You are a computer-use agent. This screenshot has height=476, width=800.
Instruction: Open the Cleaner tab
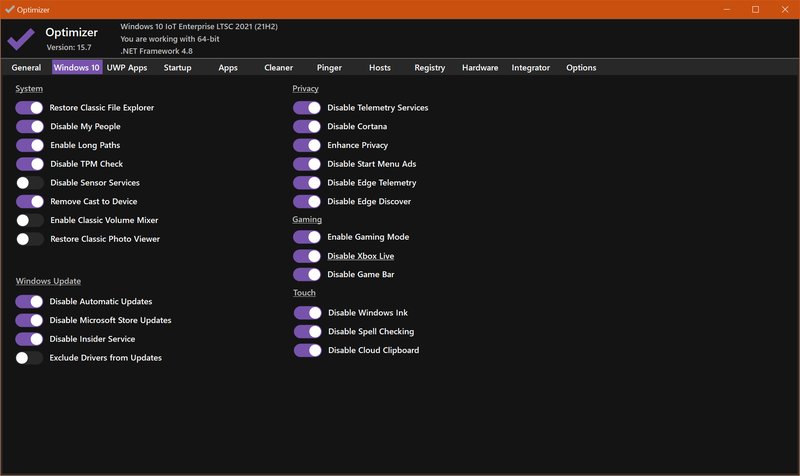pyautogui.click(x=278, y=68)
